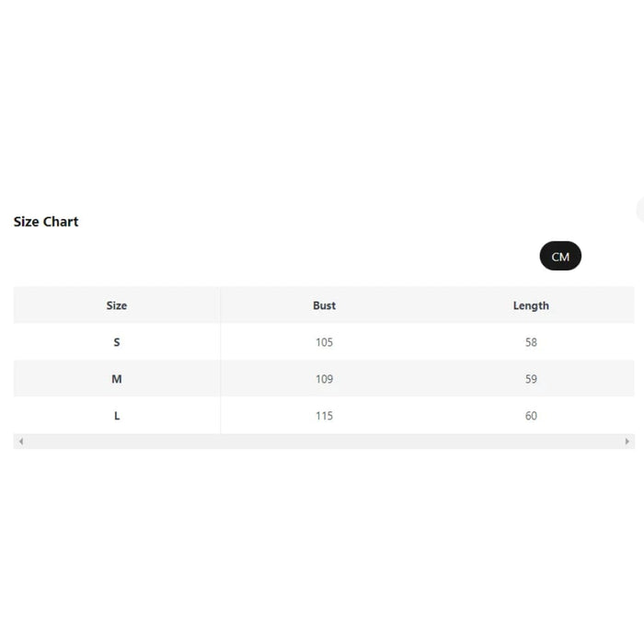
Task: Select the S size row label
Action: [117, 342]
